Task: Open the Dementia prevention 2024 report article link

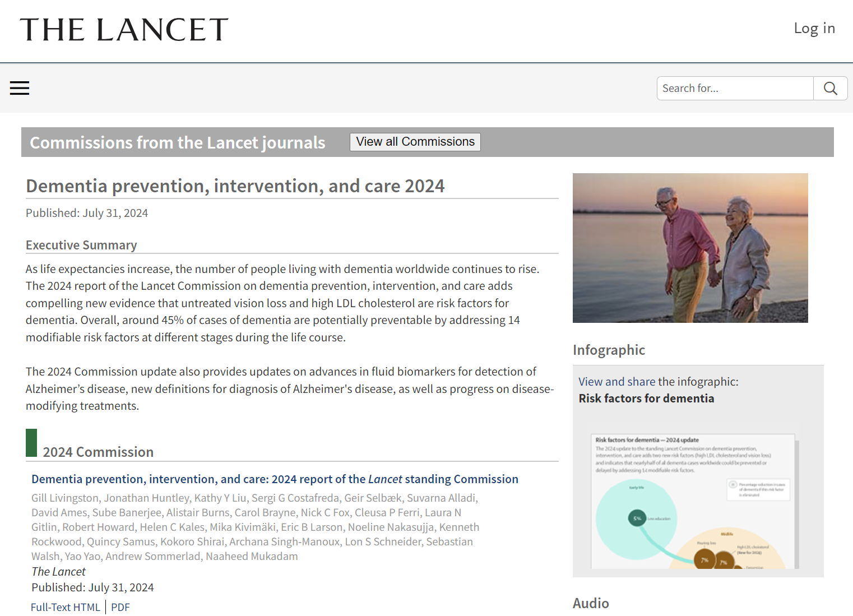Action: 275,479
